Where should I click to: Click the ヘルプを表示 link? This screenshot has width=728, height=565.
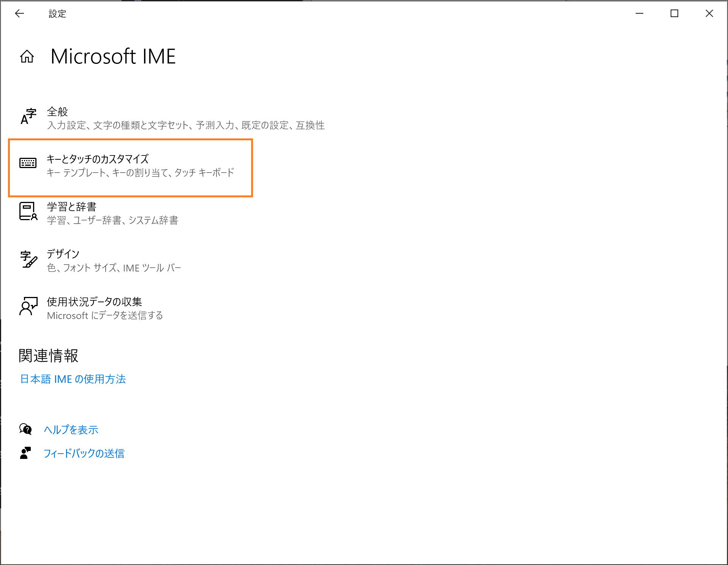tap(71, 430)
